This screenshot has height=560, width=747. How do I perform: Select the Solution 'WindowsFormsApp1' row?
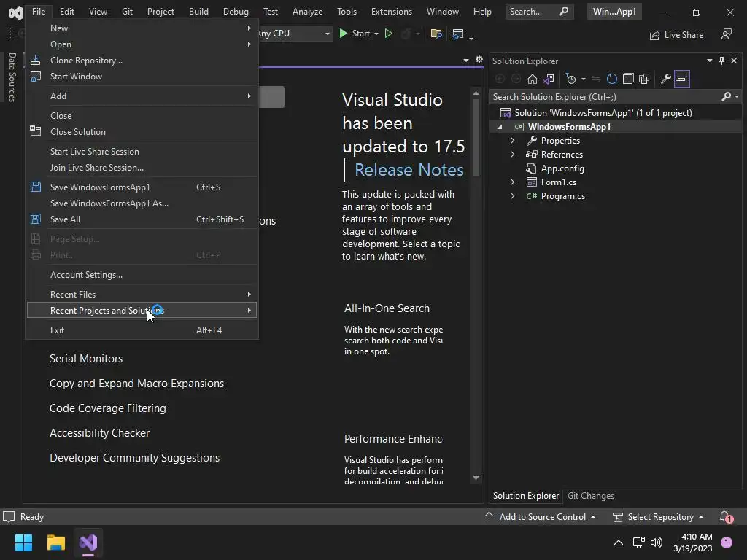616,113
